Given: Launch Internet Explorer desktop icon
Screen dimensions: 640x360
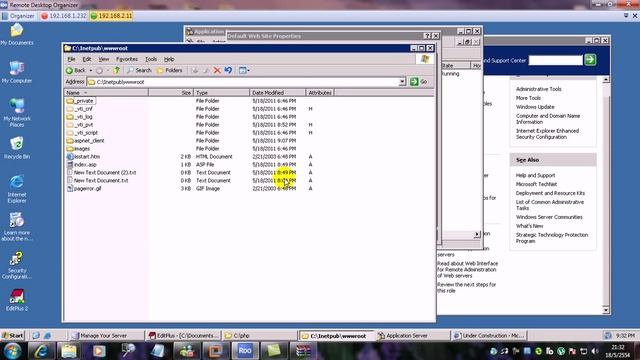Looking at the screenshot, I should pos(17,189).
